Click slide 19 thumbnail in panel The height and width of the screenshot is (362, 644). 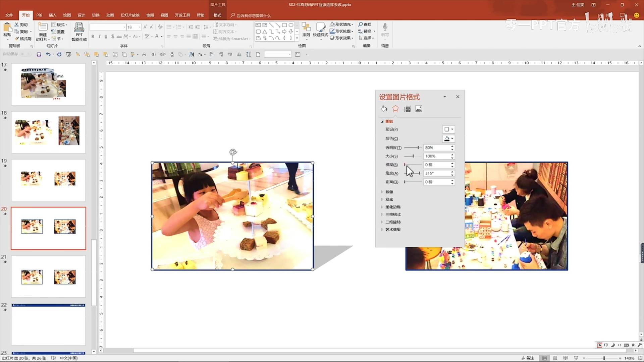(x=48, y=179)
